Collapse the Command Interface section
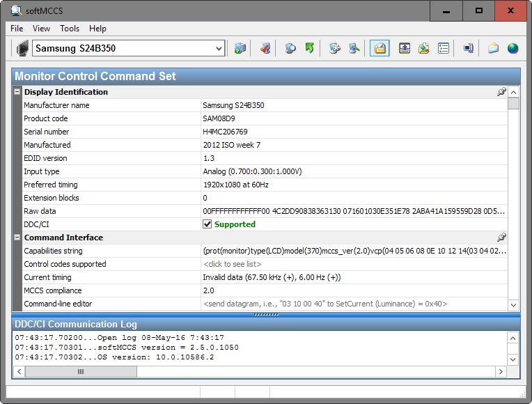Viewport: 532px width, 404px height. coord(17,238)
